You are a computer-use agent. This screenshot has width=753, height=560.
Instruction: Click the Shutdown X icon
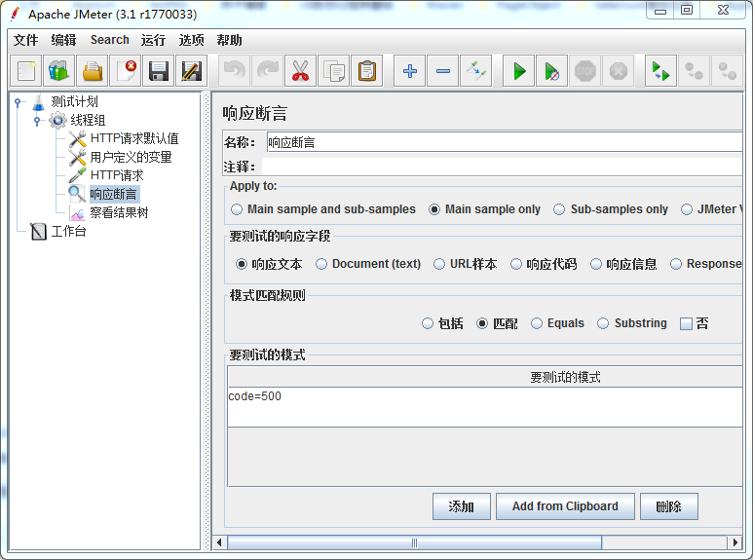(x=618, y=71)
